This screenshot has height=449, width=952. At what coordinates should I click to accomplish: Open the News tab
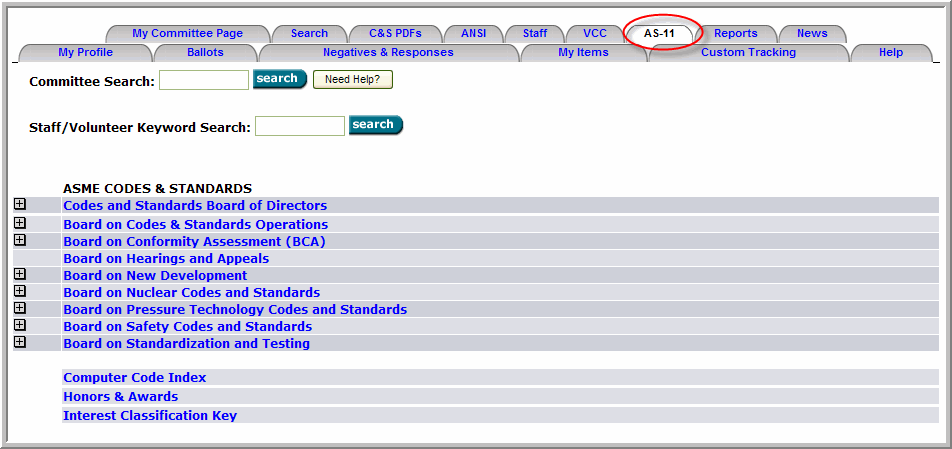tap(812, 34)
